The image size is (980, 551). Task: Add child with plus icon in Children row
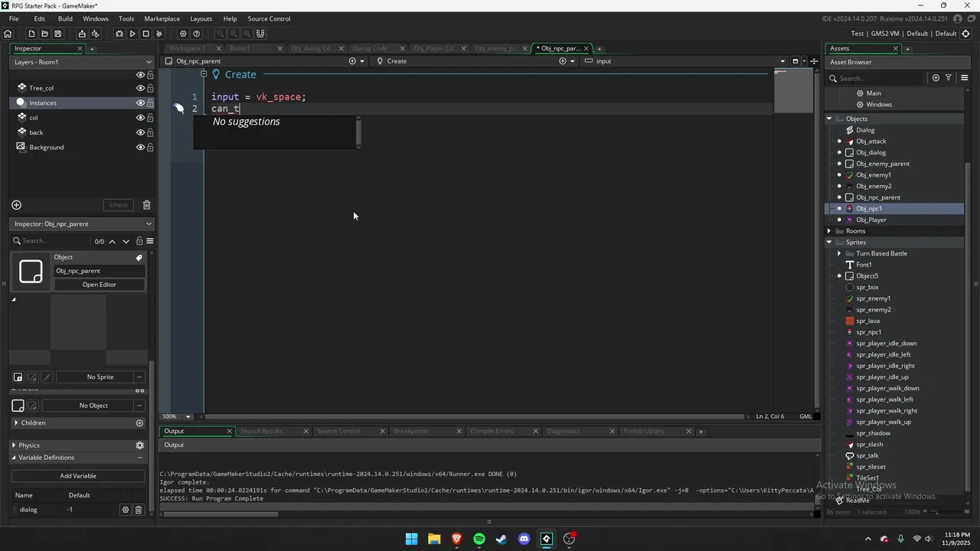pos(139,423)
